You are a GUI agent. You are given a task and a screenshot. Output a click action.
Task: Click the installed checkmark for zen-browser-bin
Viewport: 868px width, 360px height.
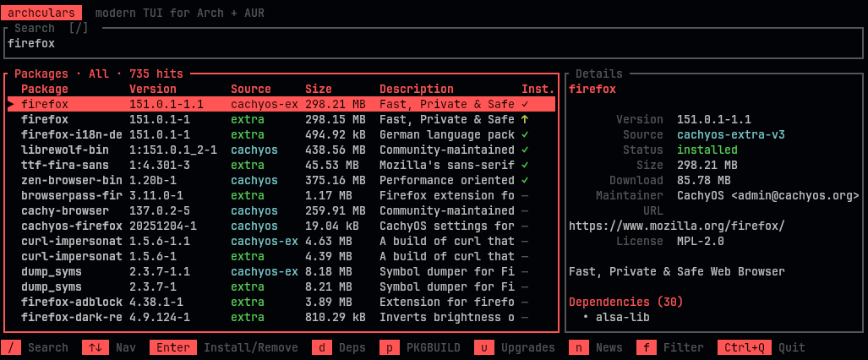[526, 180]
